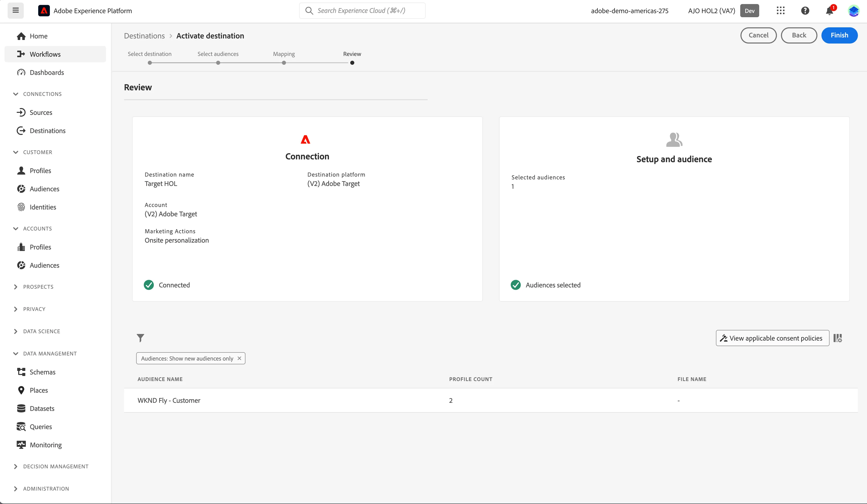867x504 pixels.
Task: Go to Mapping step
Action: pos(284,57)
